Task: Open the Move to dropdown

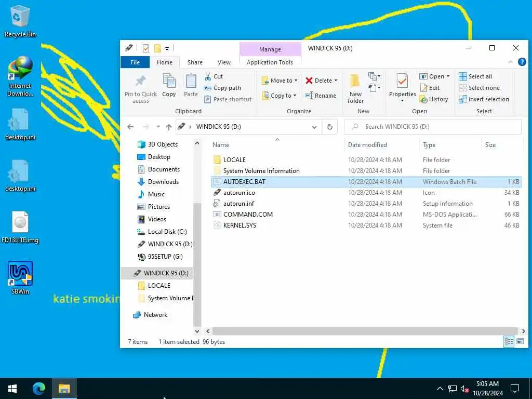Action: pyautogui.click(x=280, y=81)
